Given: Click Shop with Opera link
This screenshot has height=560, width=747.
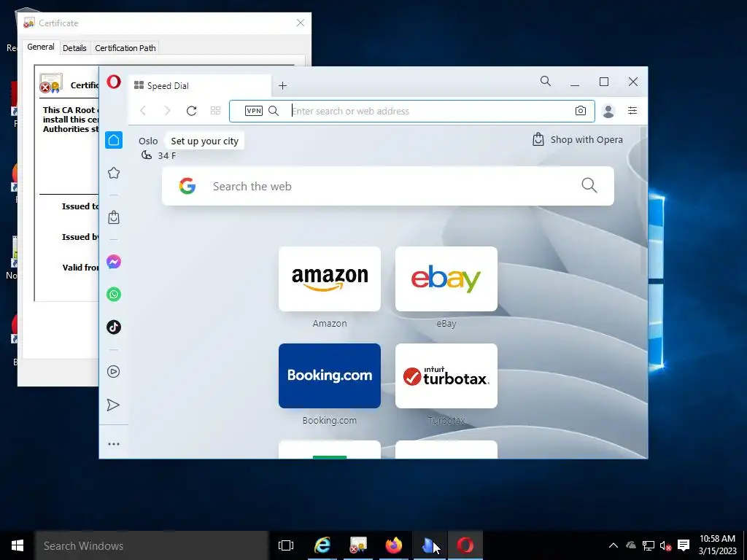Looking at the screenshot, I should pos(578,139).
